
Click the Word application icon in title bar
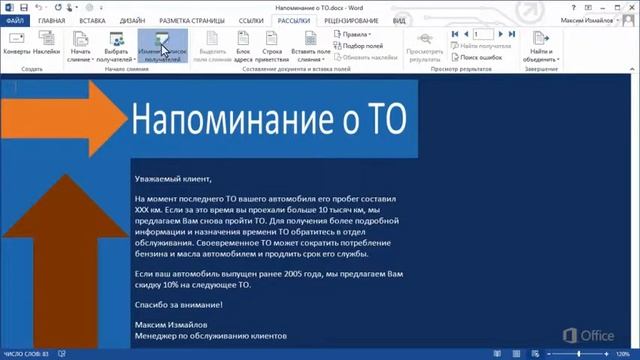coord(9,7)
